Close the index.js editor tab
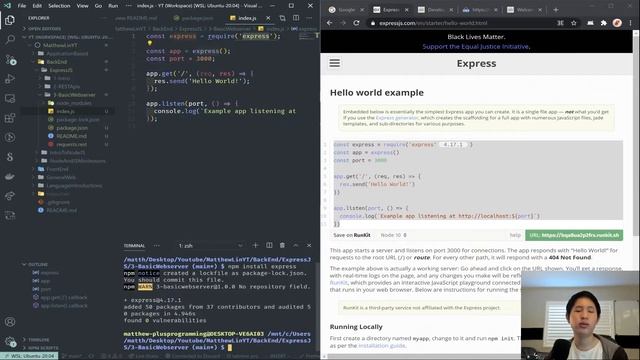The width and height of the screenshot is (640, 360). tap(268, 18)
